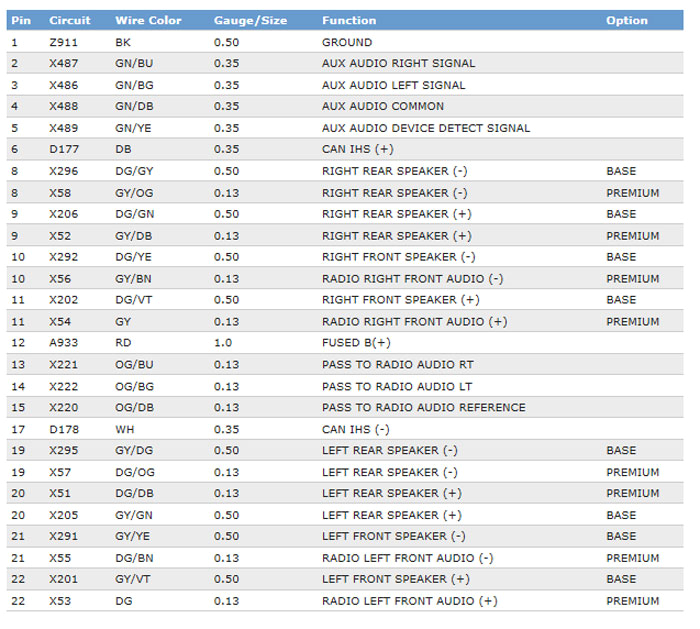Click circuit A933 cell
Image resolution: width=700 pixels, height=629 pixels.
pyautogui.click(x=63, y=343)
